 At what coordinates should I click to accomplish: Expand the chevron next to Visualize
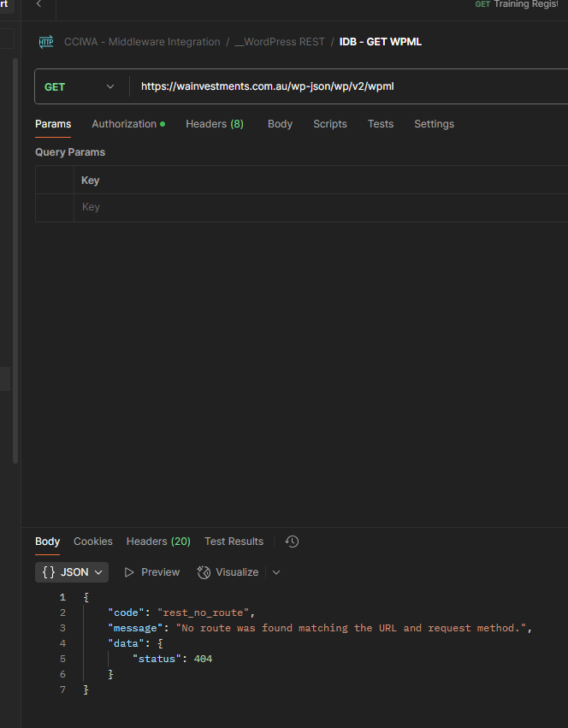pos(275,572)
